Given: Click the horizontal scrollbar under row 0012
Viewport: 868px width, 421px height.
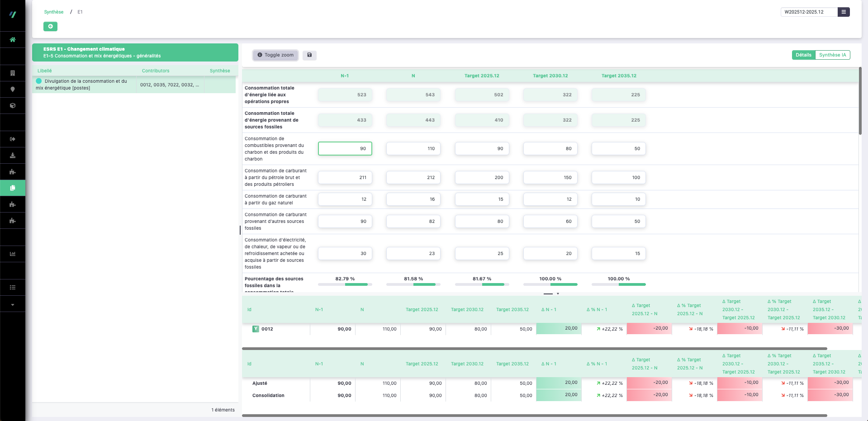Looking at the screenshot, I should click(534, 349).
